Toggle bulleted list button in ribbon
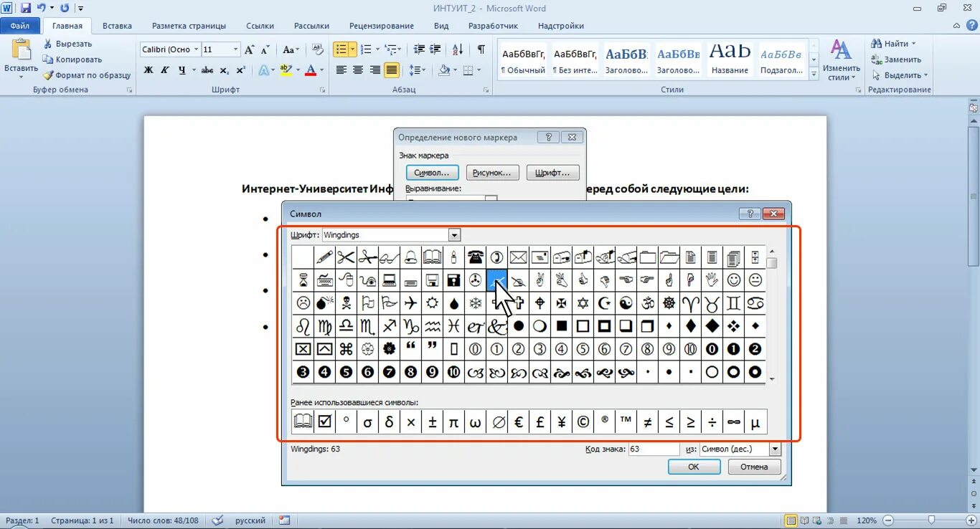980x529 pixels. point(341,49)
